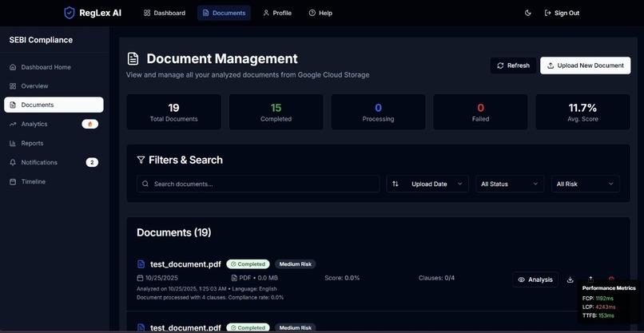Click the Sign Out door arrow icon
Viewport: 644px width, 333px height.
tap(547, 13)
